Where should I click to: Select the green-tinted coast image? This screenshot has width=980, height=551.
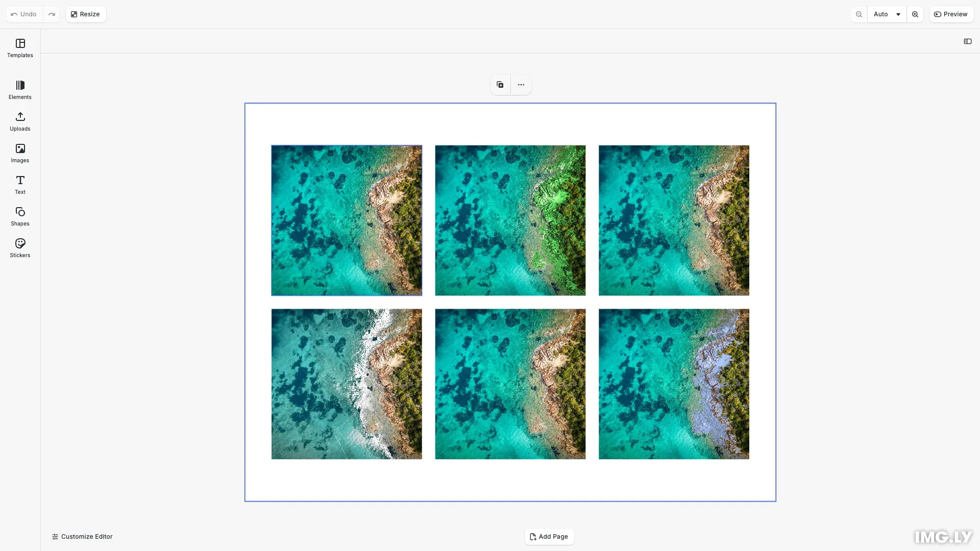point(510,220)
